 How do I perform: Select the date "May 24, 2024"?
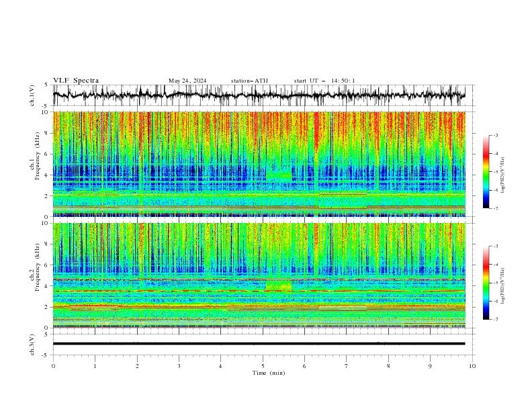click(187, 81)
